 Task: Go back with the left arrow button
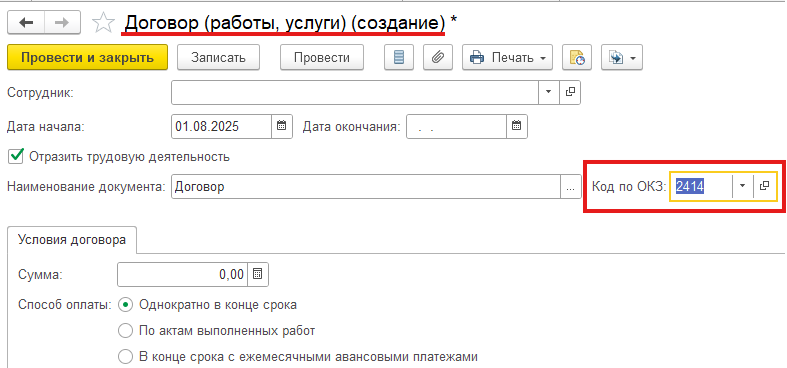pos(26,23)
